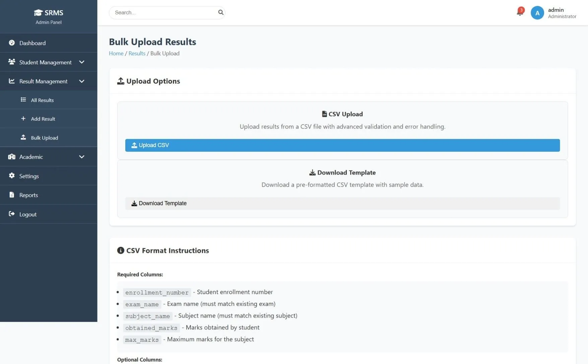588x364 pixels.
Task: Select the Dashboard compass icon
Action: click(x=12, y=43)
